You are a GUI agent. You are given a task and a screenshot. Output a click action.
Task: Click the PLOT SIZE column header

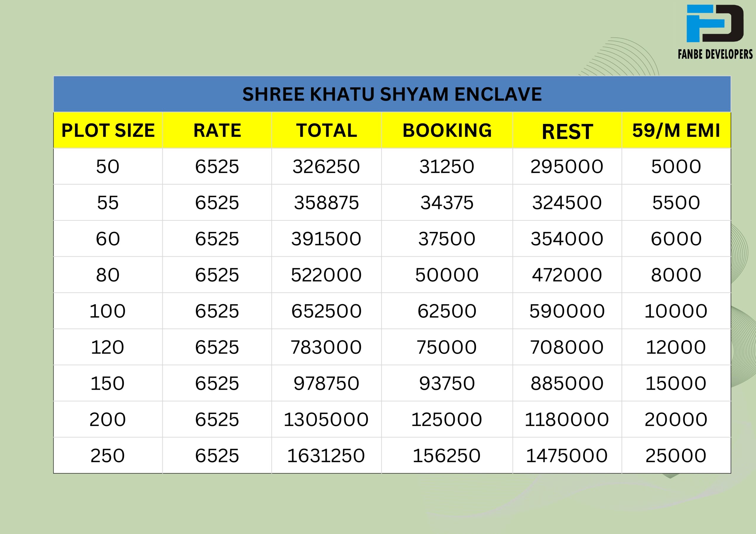point(108,131)
